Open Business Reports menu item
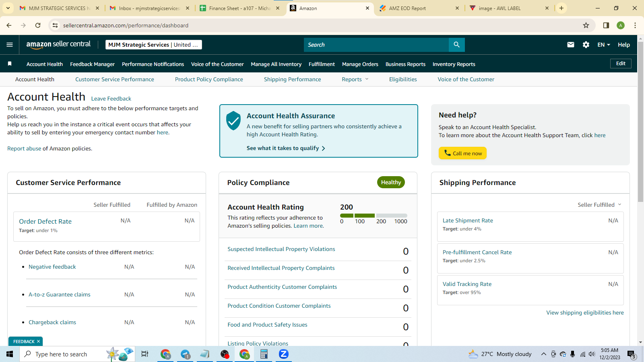The image size is (644, 362). coord(405,64)
